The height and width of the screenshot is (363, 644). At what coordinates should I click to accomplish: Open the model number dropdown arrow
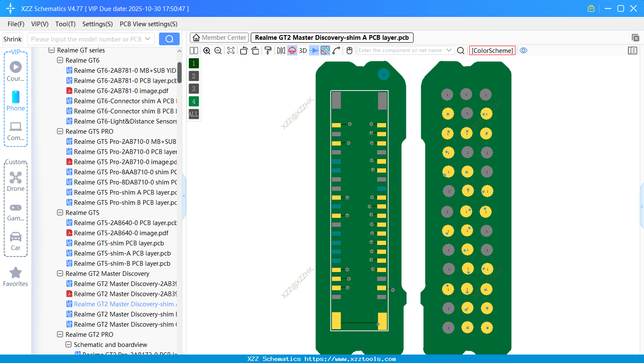coord(148,39)
